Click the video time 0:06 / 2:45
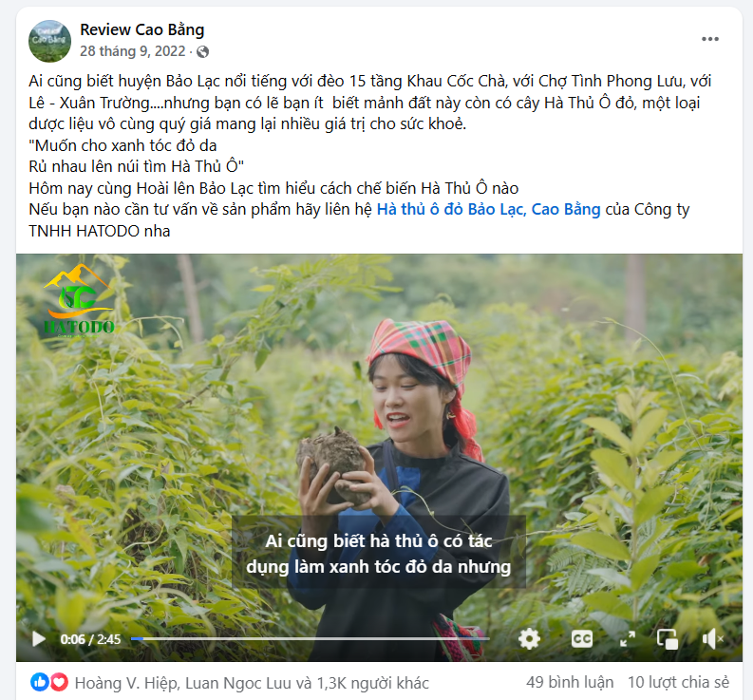Viewport: 753px width, 700px height. click(x=90, y=639)
